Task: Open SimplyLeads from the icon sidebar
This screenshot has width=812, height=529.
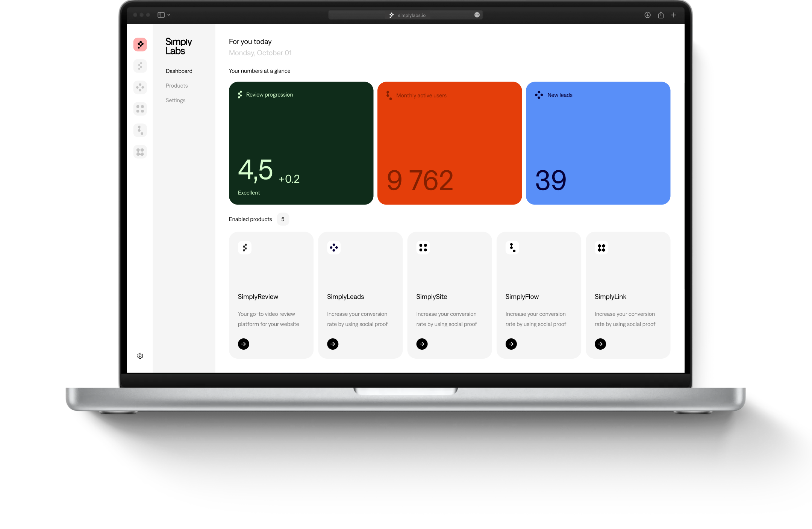Action: 140,87
